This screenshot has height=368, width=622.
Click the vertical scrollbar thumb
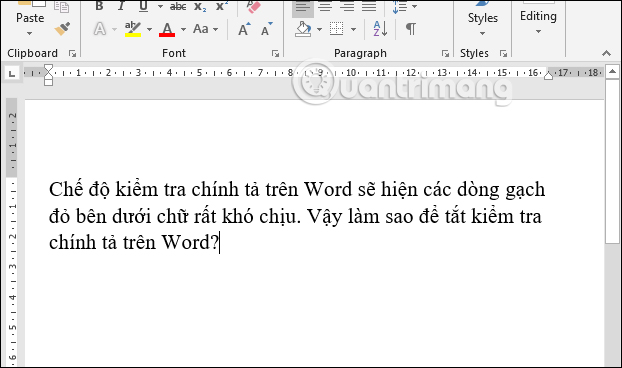pyautogui.click(x=612, y=162)
